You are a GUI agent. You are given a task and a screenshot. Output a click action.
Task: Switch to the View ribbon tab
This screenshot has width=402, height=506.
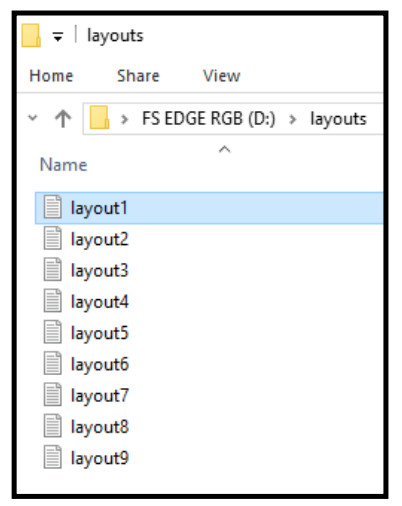[x=222, y=76]
